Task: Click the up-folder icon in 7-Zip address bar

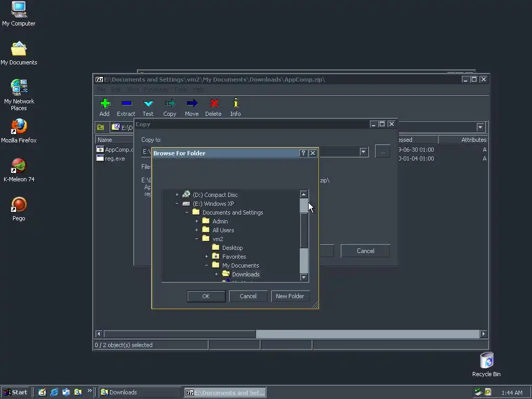Action: 100,127
